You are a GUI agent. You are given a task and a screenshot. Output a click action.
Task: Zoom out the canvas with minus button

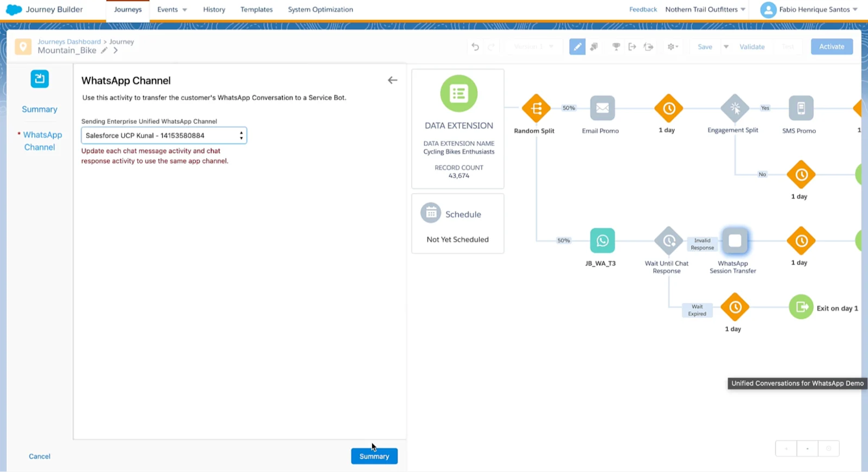tap(807, 449)
